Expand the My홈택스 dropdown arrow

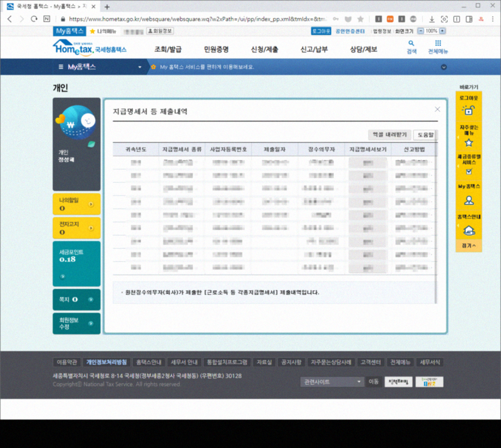click(140, 67)
